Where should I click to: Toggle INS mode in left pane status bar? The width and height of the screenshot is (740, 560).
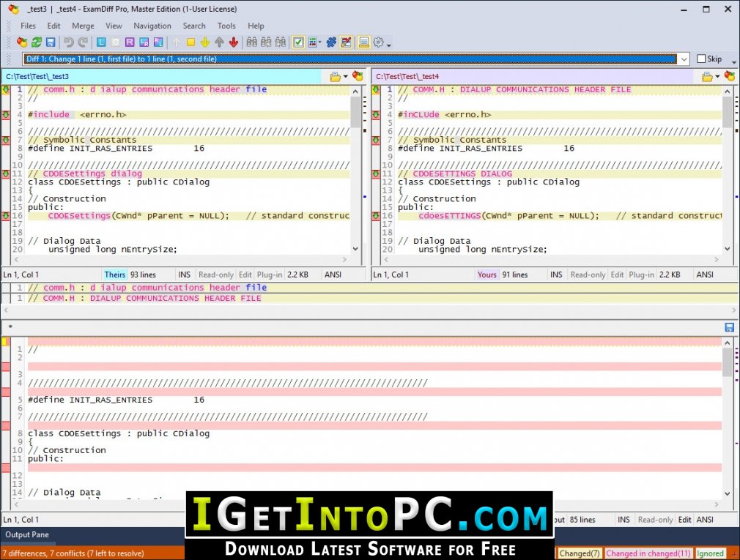pyautogui.click(x=184, y=275)
